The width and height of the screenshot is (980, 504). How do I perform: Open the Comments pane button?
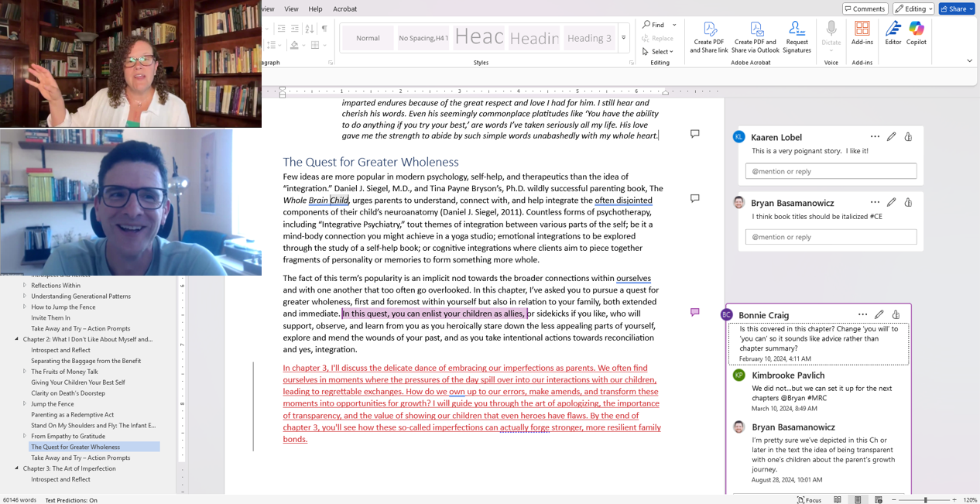pos(865,9)
